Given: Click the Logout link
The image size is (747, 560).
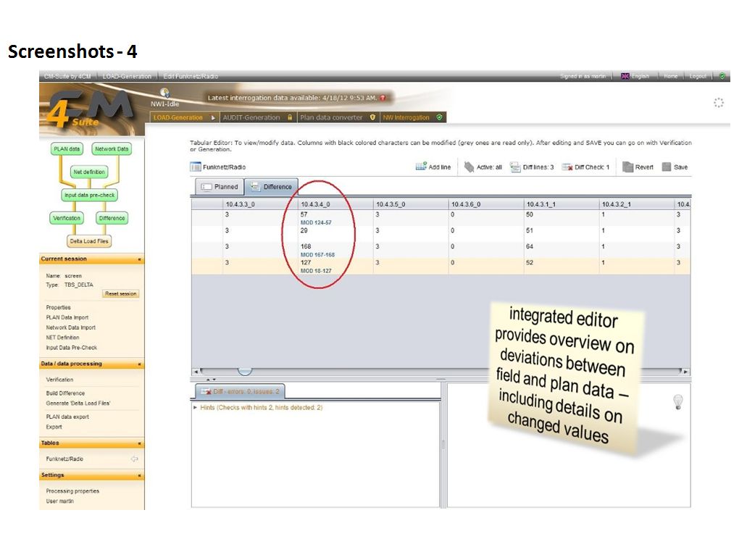Looking at the screenshot, I should pyautogui.click(x=698, y=76).
